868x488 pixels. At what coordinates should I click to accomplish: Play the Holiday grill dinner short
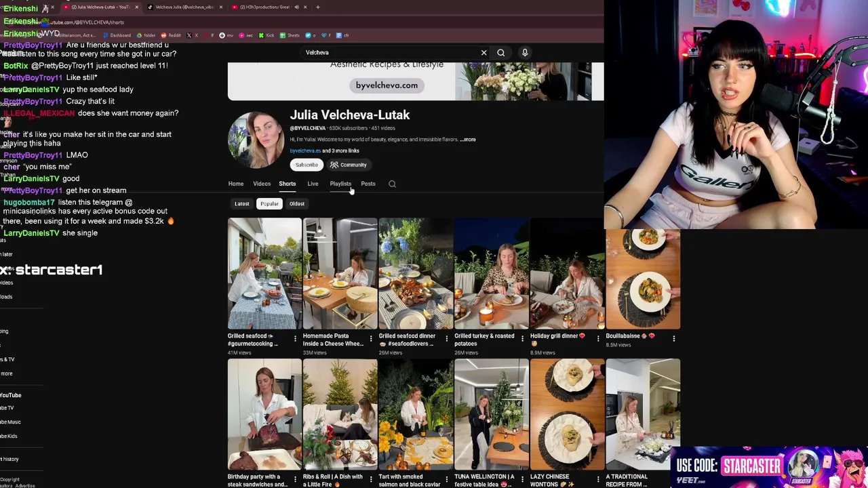567,273
